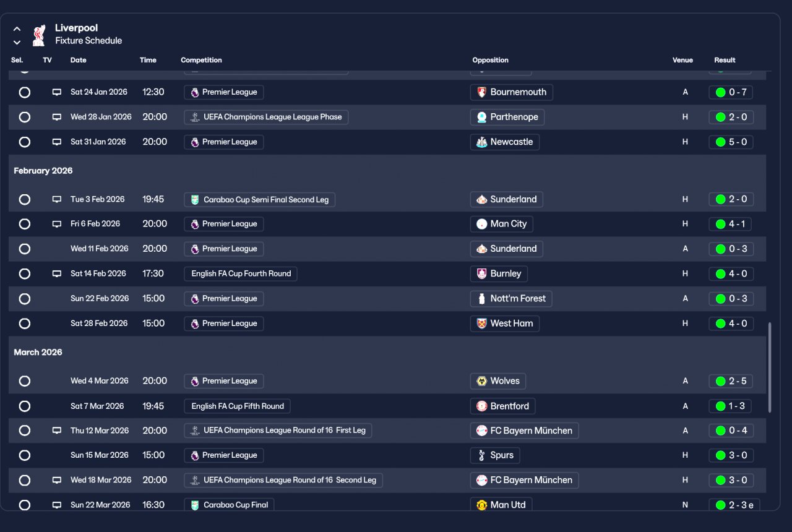The width and height of the screenshot is (792, 532).
Task: Click the Liverpool club crest icon
Action: click(x=38, y=35)
